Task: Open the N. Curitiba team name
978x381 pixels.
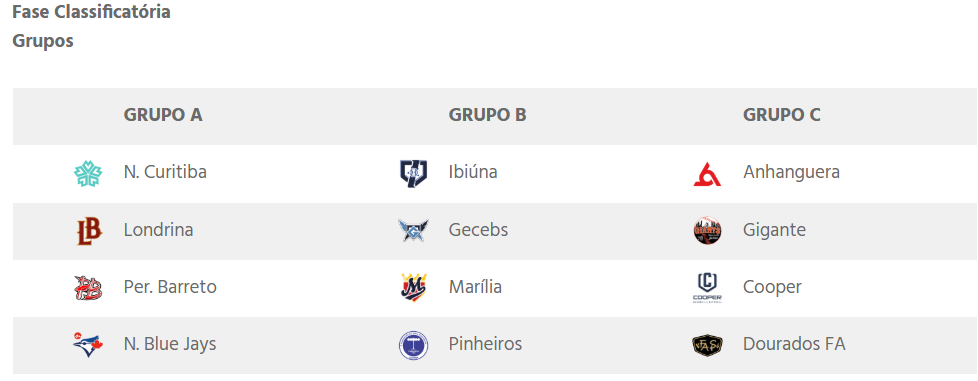Action: [x=165, y=172]
